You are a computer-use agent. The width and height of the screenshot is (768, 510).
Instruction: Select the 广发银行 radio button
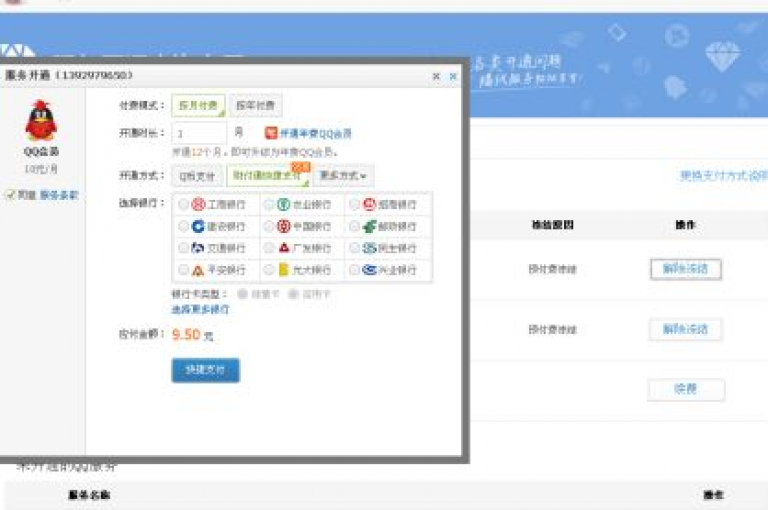tap(268, 248)
